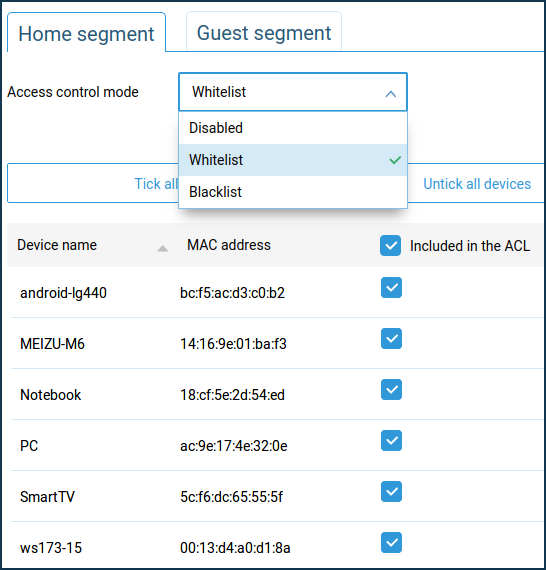Uncheck the SmartTV ACL checkbox
546x570 pixels.
(x=391, y=491)
